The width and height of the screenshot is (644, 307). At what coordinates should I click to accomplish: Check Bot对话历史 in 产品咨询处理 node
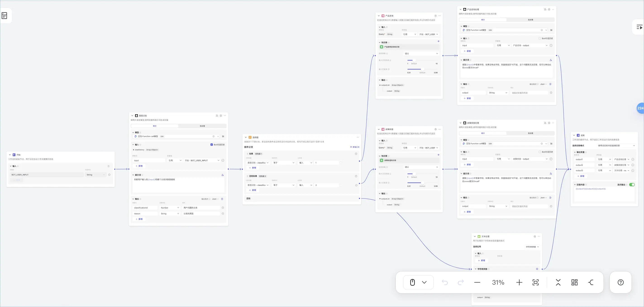(540, 38)
